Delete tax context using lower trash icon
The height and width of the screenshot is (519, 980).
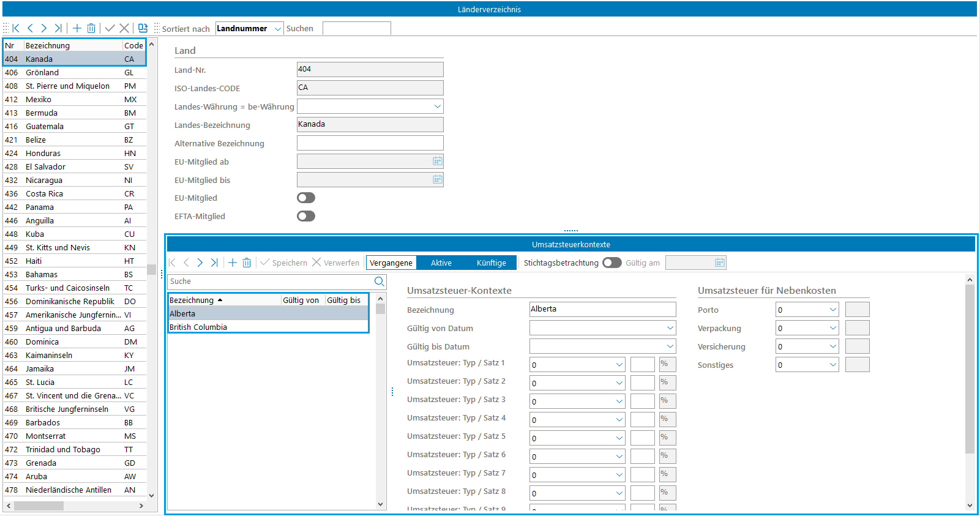pos(247,263)
